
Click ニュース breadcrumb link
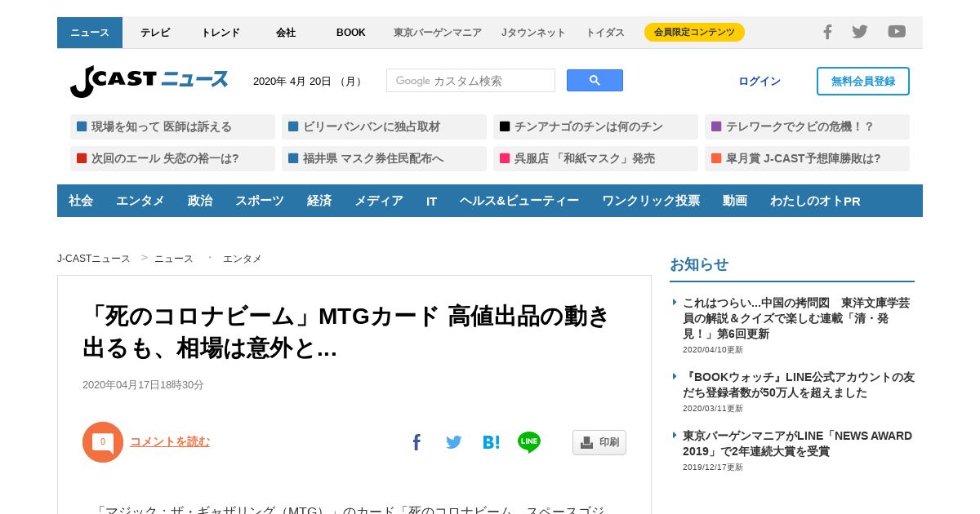[x=174, y=259]
